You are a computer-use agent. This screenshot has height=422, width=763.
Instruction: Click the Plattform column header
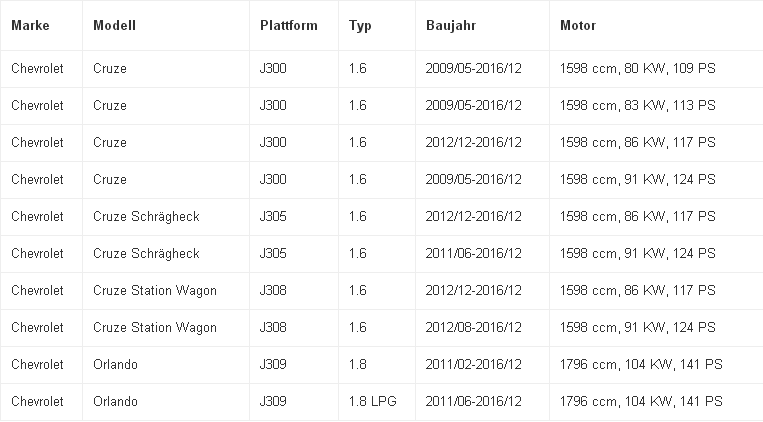(288, 25)
